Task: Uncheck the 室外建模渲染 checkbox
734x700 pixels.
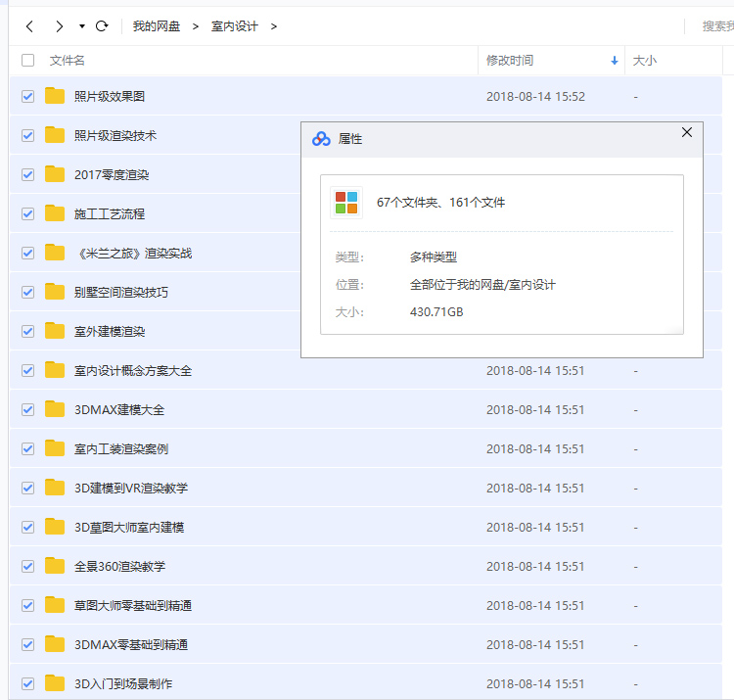Action: tap(27, 332)
